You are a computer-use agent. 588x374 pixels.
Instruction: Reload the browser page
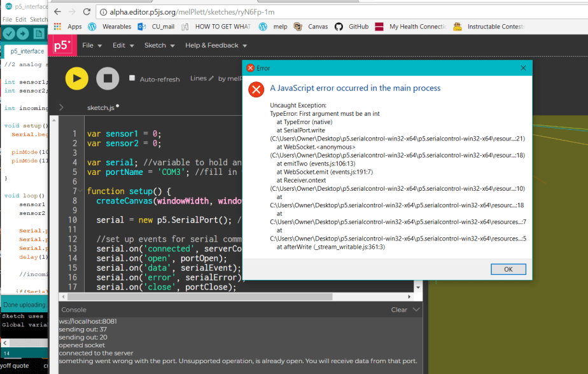pyautogui.click(x=87, y=11)
